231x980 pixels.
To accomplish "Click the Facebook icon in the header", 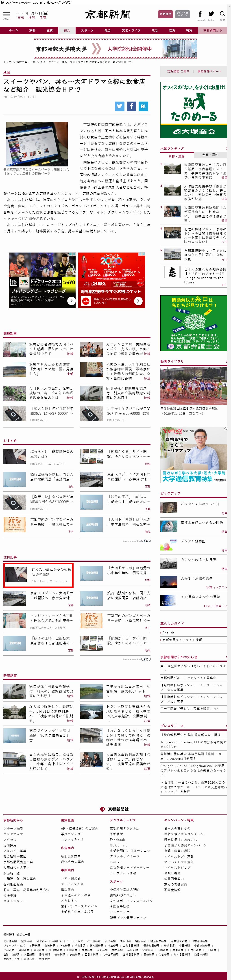I will [x=200, y=14].
